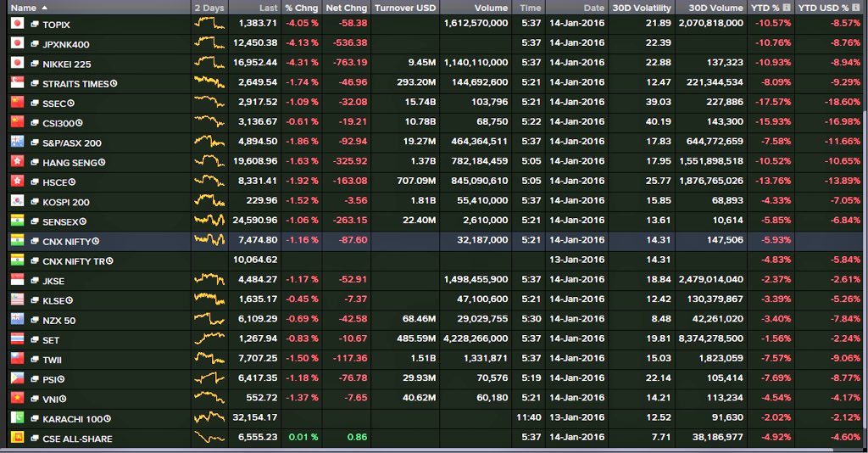Open the TOPIX index name
The height and width of the screenshot is (453, 868).
(57, 25)
